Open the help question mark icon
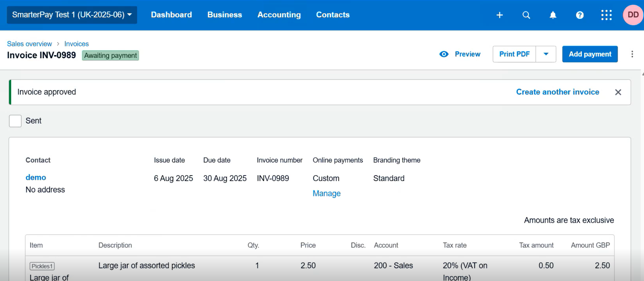The height and width of the screenshot is (281, 644). click(x=580, y=15)
